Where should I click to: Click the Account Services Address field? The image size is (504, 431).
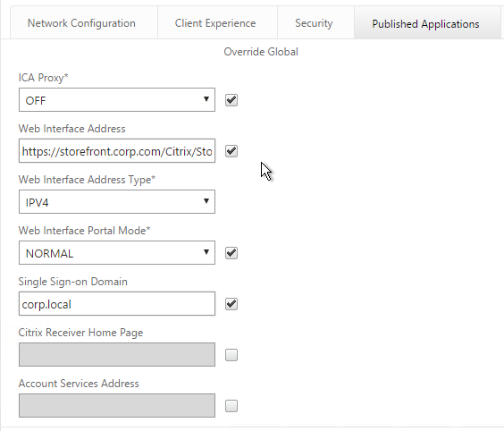[x=117, y=405]
